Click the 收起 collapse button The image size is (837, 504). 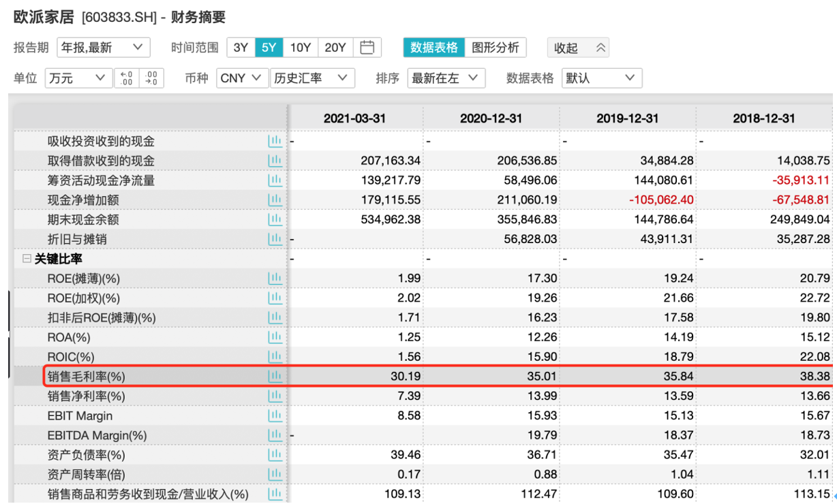pos(578,48)
